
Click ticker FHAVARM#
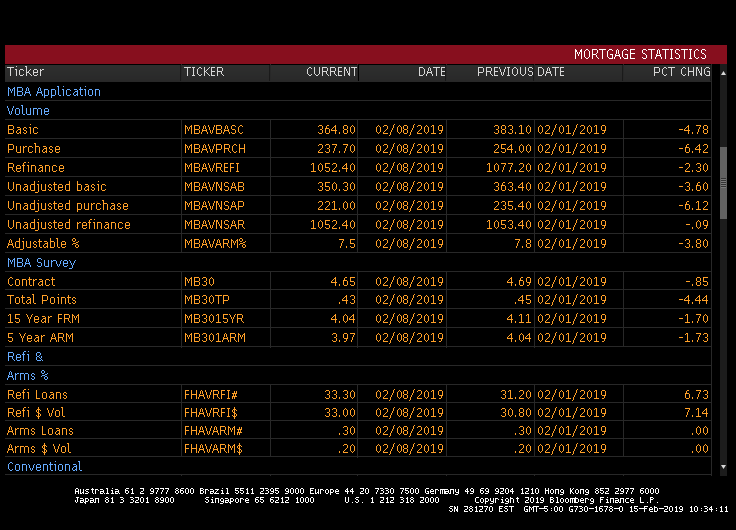213,430
